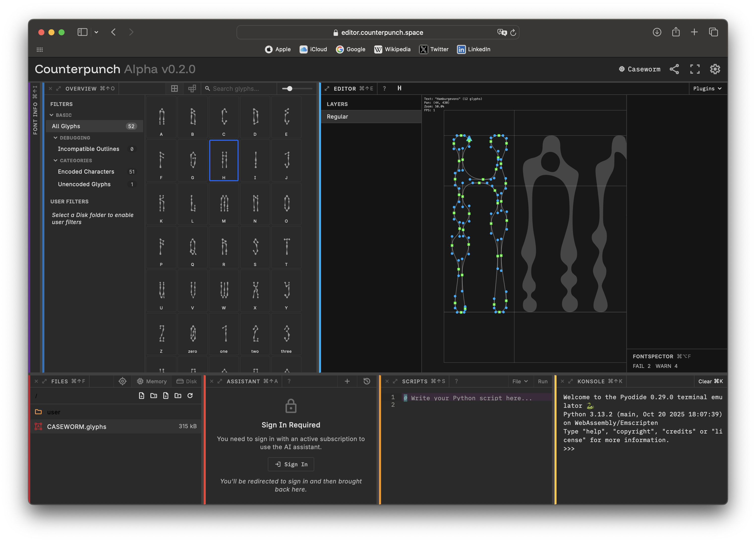Click the share icon in the header
This screenshot has height=542, width=756.
(674, 69)
